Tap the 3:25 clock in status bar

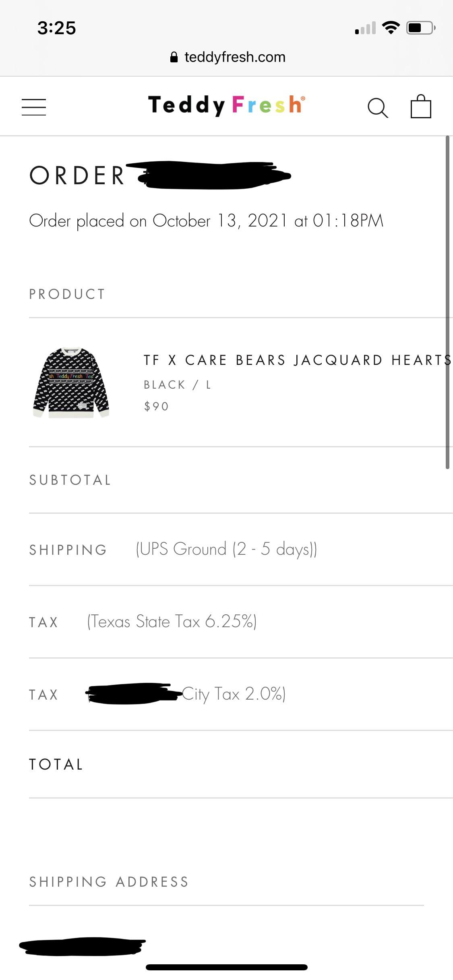tap(57, 28)
